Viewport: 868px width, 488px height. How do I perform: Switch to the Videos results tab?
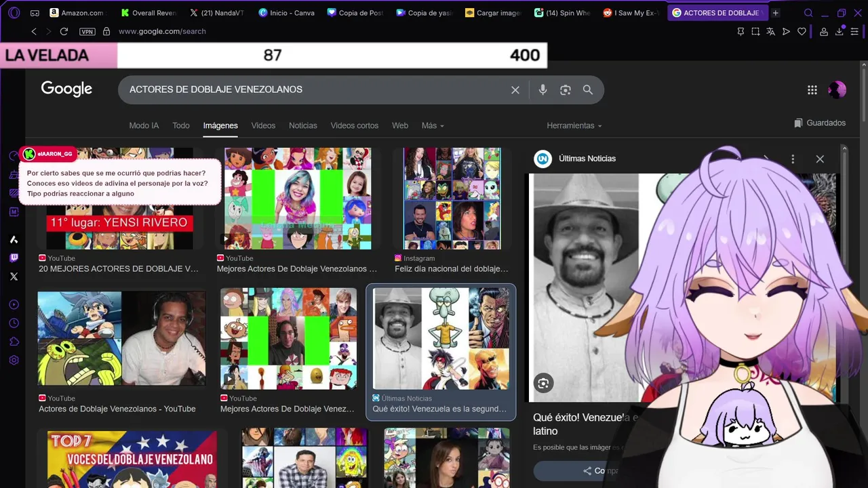tap(263, 125)
